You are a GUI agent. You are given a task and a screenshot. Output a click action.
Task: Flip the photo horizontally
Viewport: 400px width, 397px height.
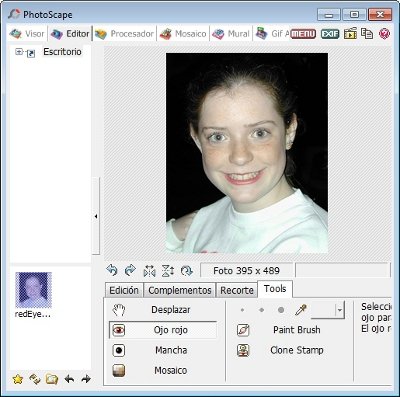[149, 271]
